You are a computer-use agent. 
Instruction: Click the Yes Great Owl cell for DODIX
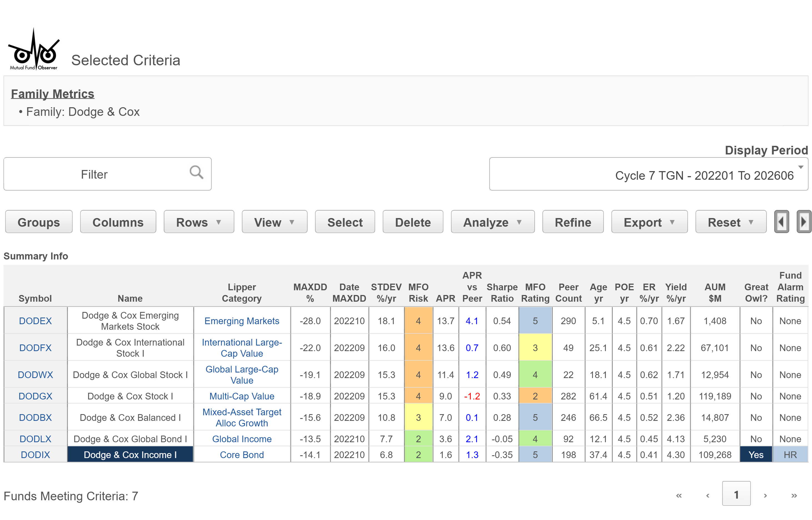tap(756, 455)
